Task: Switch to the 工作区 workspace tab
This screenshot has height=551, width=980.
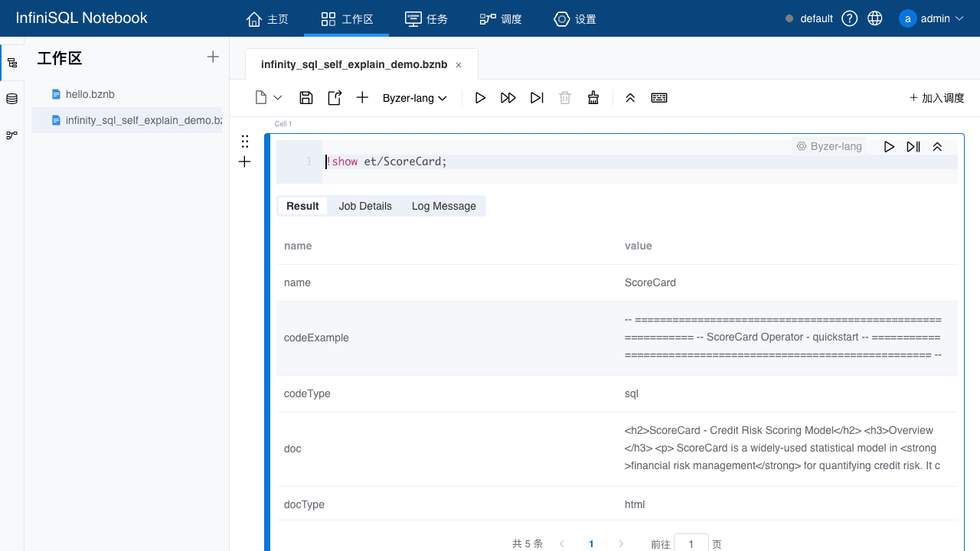Action: (346, 19)
